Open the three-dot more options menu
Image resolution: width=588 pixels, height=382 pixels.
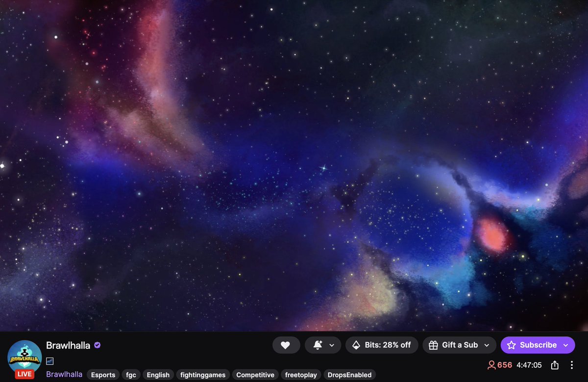(x=571, y=365)
